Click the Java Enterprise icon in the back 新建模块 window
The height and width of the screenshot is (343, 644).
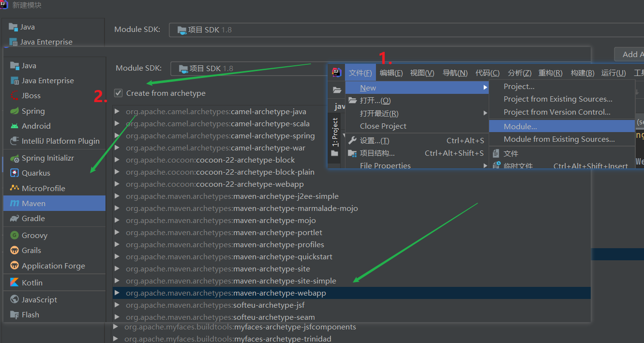pyautogui.click(x=13, y=42)
